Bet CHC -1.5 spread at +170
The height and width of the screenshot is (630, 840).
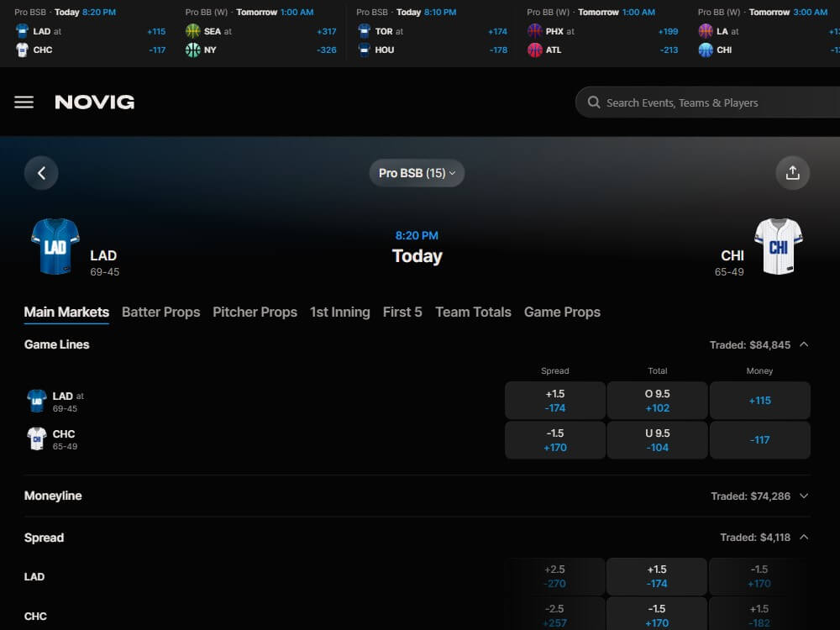(x=555, y=440)
